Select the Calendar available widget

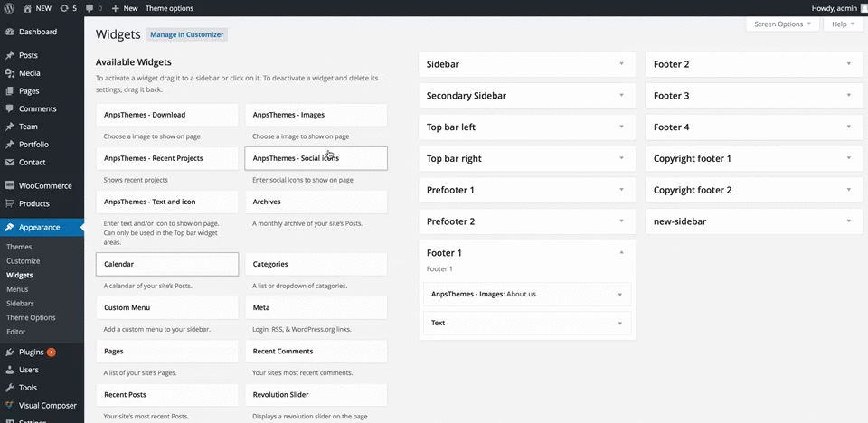tap(167, 265)
